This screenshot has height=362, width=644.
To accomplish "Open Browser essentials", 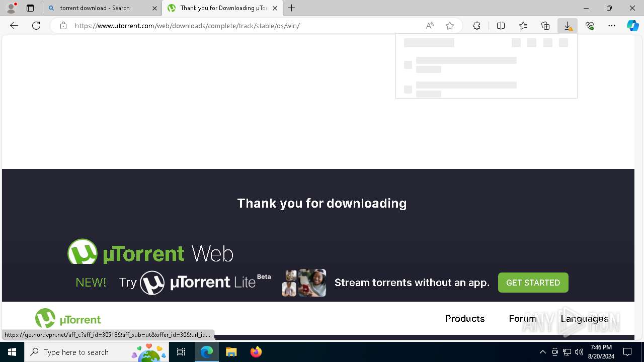I will (x=590, y=26).
